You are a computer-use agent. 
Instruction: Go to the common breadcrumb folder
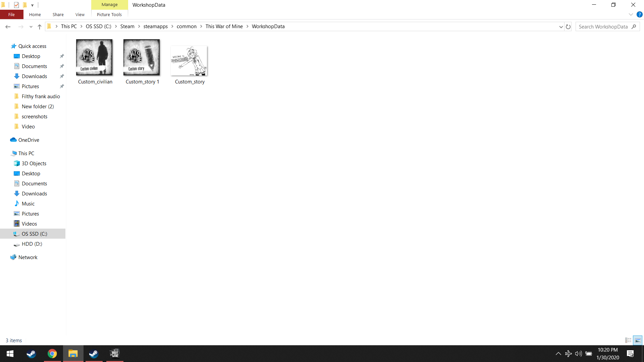186,26
